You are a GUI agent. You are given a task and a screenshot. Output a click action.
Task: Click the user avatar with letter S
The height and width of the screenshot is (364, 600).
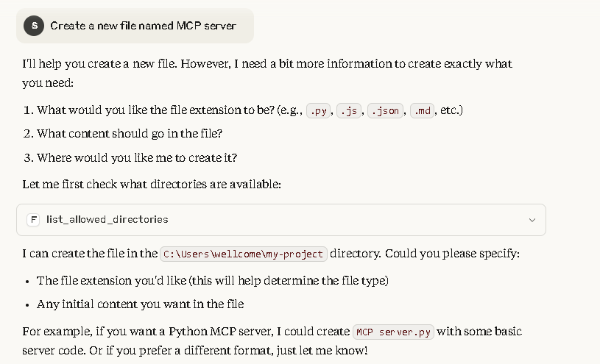click(34, 26)
